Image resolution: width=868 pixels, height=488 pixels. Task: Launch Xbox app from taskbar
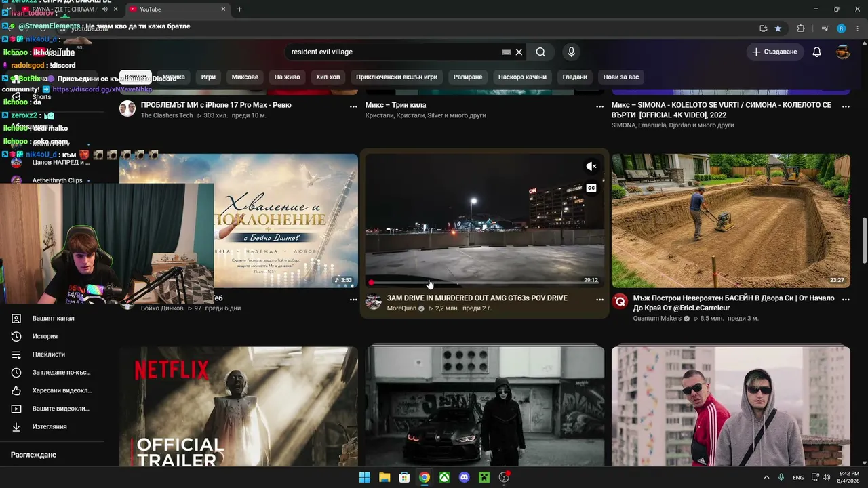[x=444, y=477]
